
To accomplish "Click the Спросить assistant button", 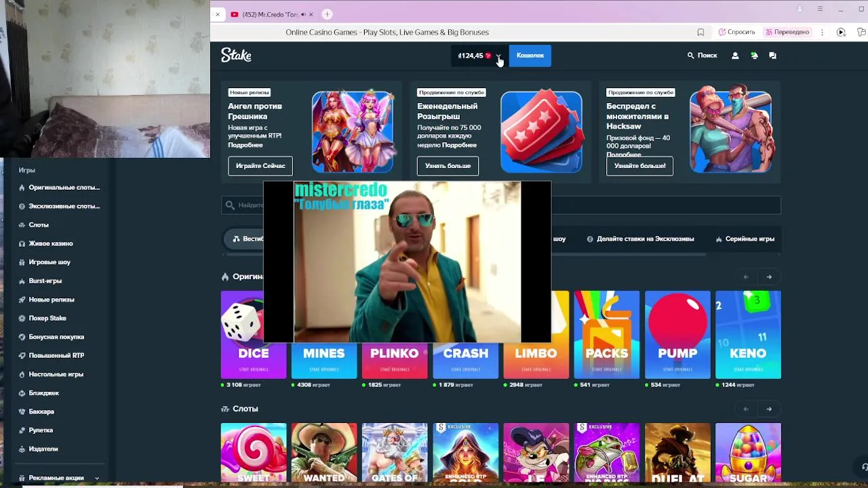I will [x=737, y=32].
